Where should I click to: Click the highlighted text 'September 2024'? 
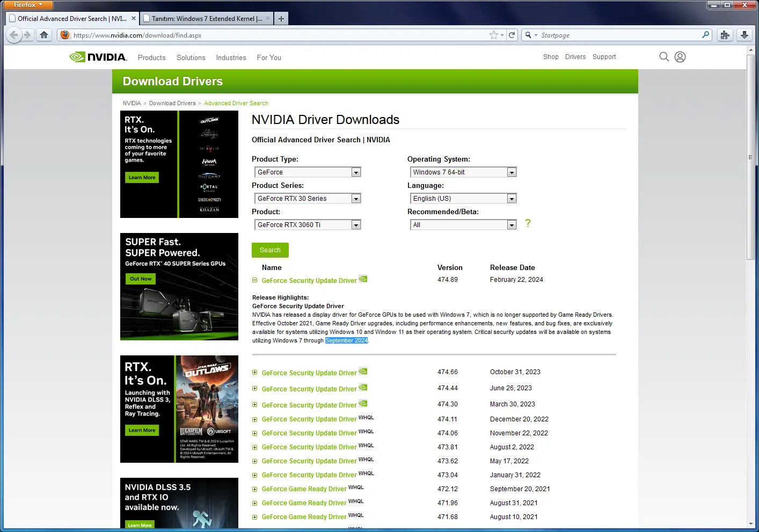(x=347, y=341)
